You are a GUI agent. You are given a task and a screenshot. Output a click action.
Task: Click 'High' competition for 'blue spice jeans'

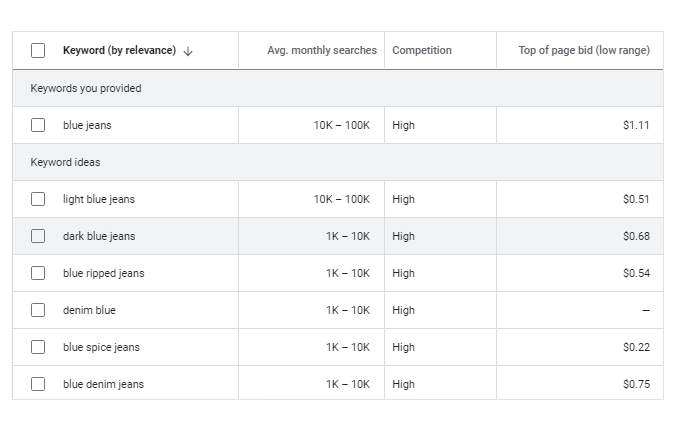(403, 347)
